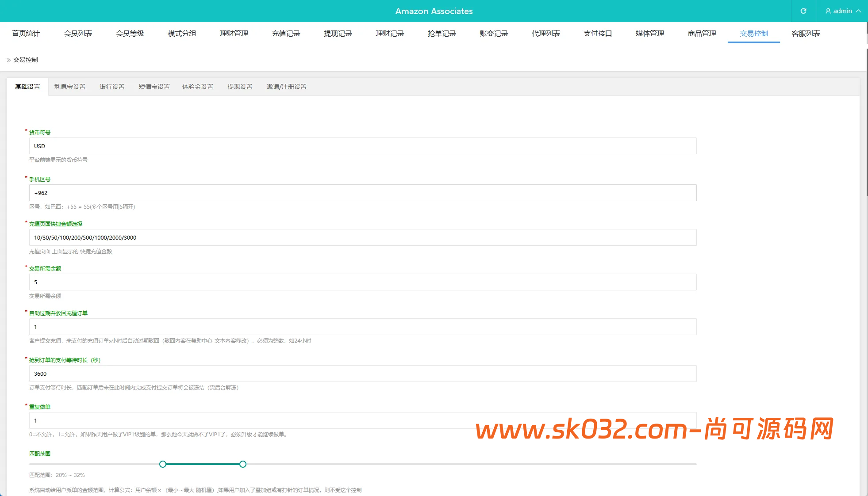Viewport: 868px width, 496px height.
Task: Click the 交易控制 breadcrumb link
Action: [26, 60]
